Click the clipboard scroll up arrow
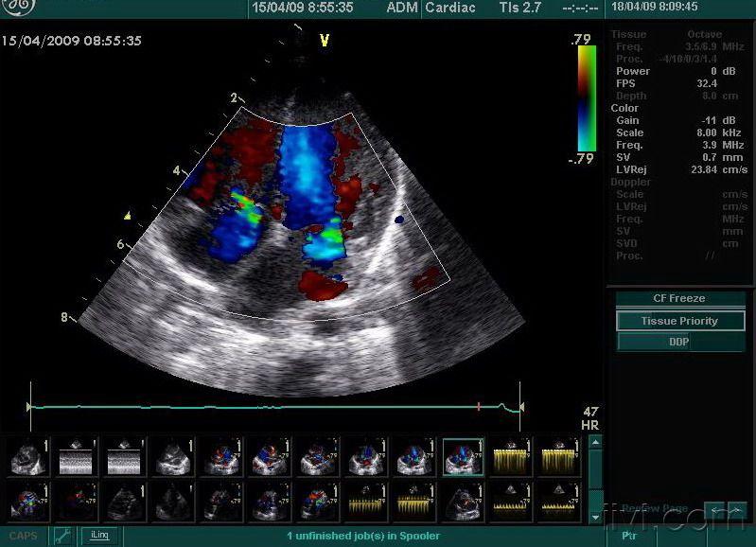The height and width of the screenshot is (547, 756). [595, 442]
